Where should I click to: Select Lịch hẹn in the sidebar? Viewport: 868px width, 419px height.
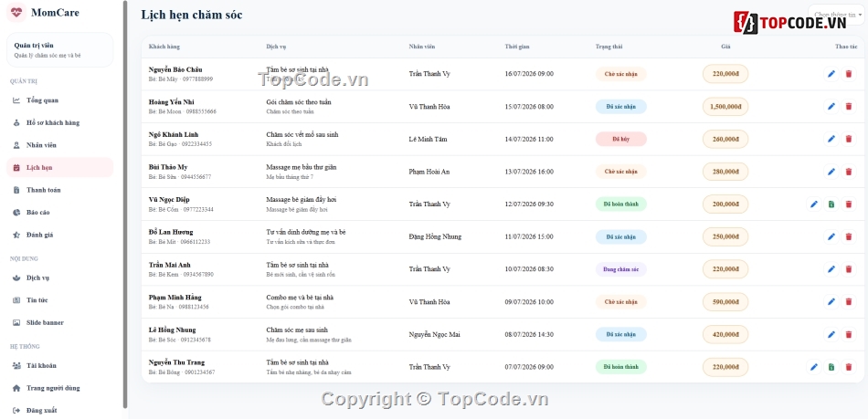[59, 167]
